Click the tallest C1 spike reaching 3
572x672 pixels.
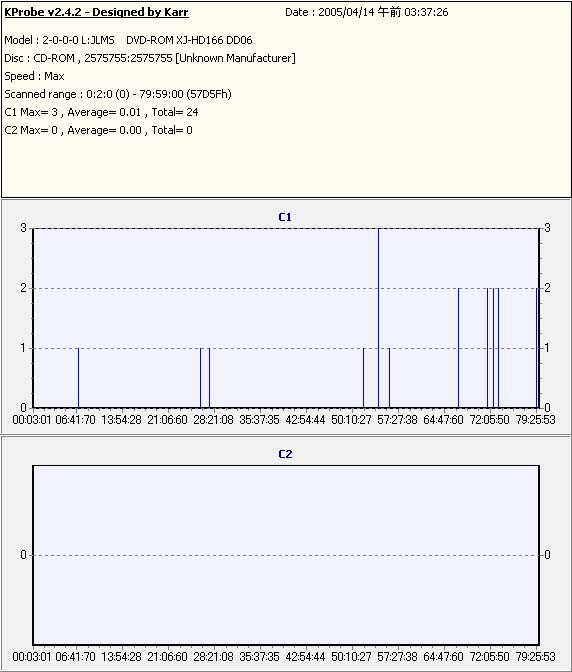[378, 318]
